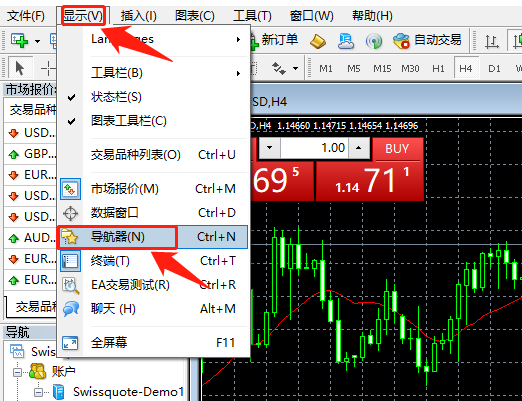Screen dimensions: 522x401
Task: Open the new chart dropdown arrow
Action: 37,41
